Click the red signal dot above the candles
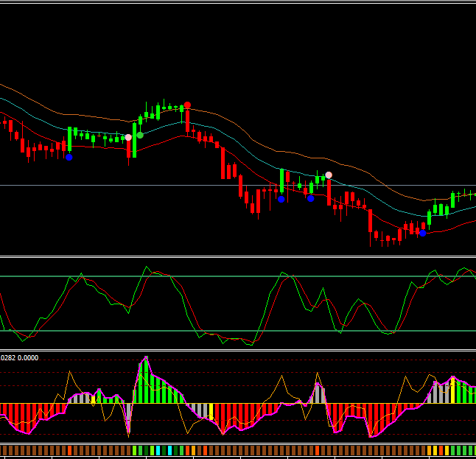 coord(187,105)
